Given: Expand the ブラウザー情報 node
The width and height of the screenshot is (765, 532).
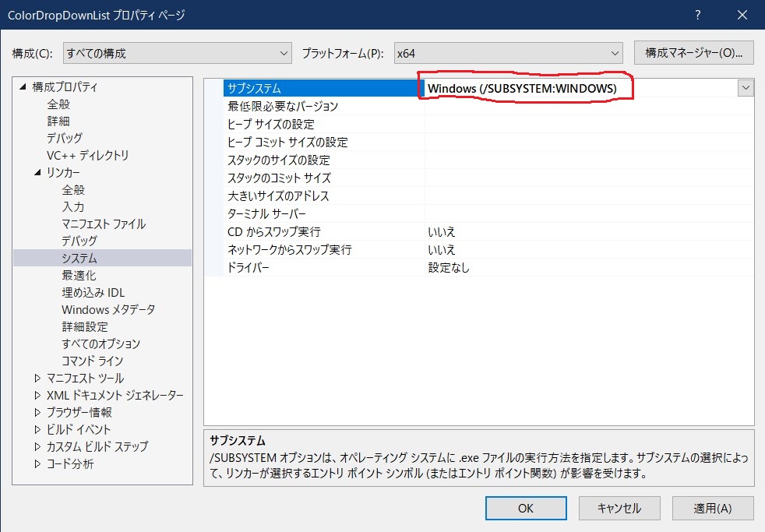Looking at the screenshot, I should [37, 412].
